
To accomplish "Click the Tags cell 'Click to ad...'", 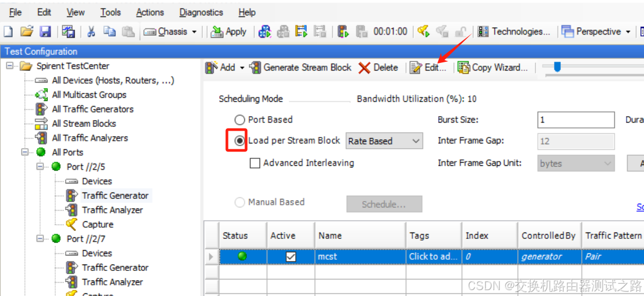I will pos(433,257).
